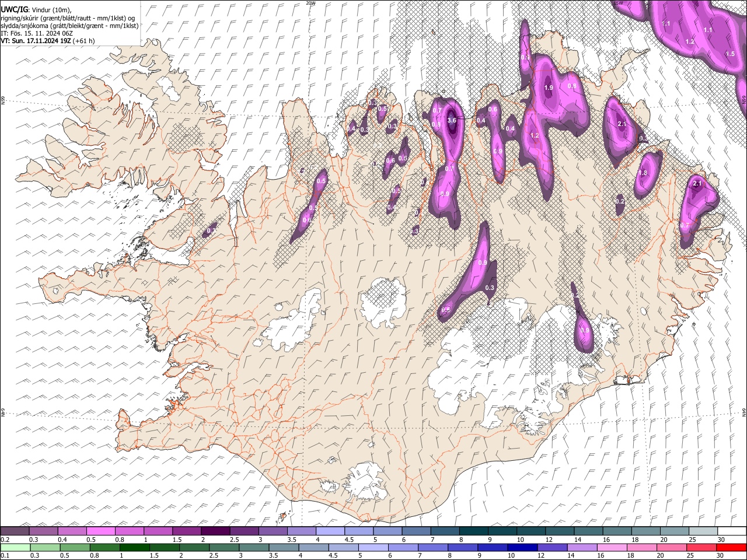
Task: Click lower legend pink swatch at 18
Action: coord(643,547)
